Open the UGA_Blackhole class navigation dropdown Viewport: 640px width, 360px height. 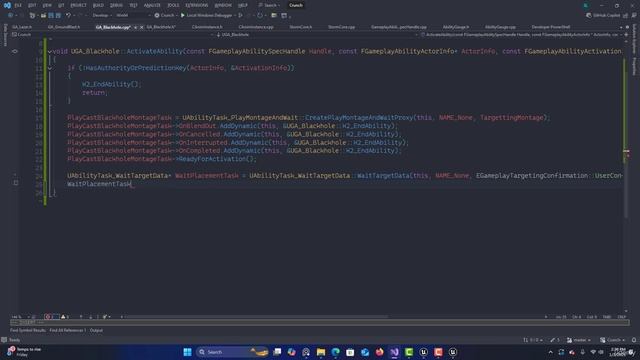click(x=316, y=35)
